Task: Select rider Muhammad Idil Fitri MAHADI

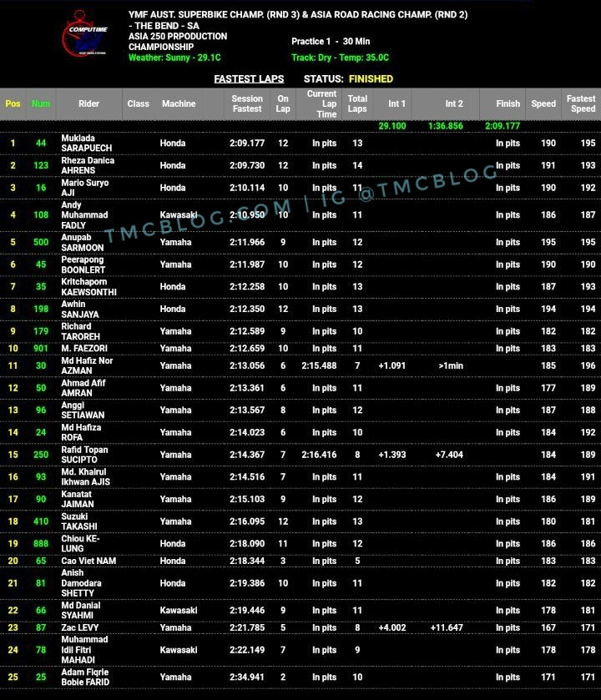Action: pos(84,650)
